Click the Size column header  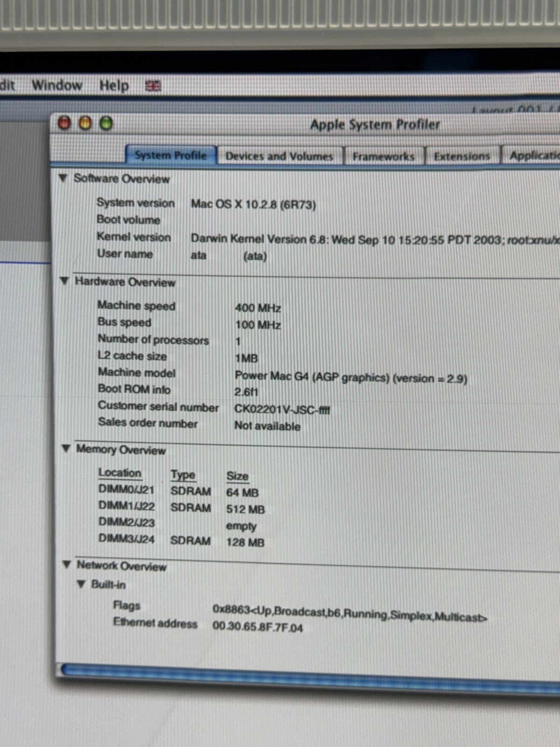238,476
